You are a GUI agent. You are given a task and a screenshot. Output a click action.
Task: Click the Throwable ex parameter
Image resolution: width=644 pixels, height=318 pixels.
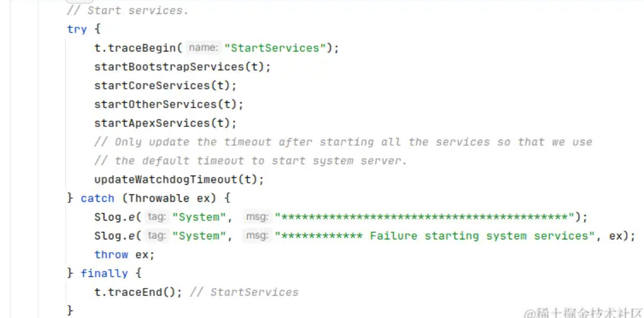(169, 198)
